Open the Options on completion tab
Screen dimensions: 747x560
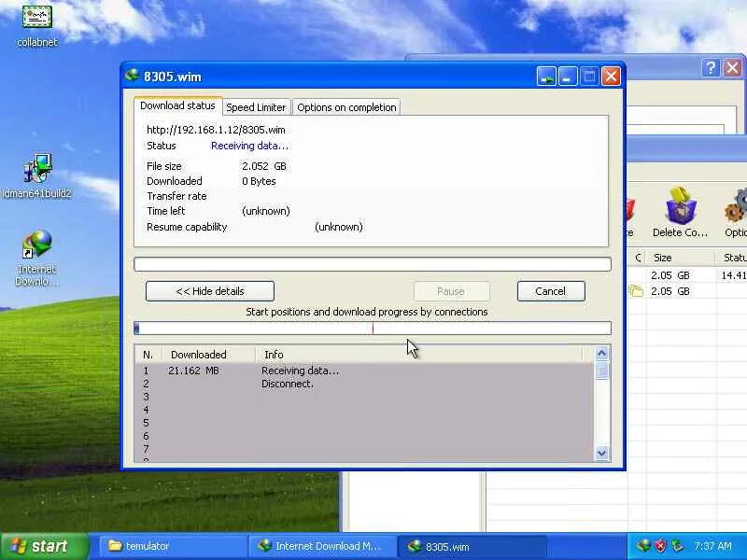[346, 107]
